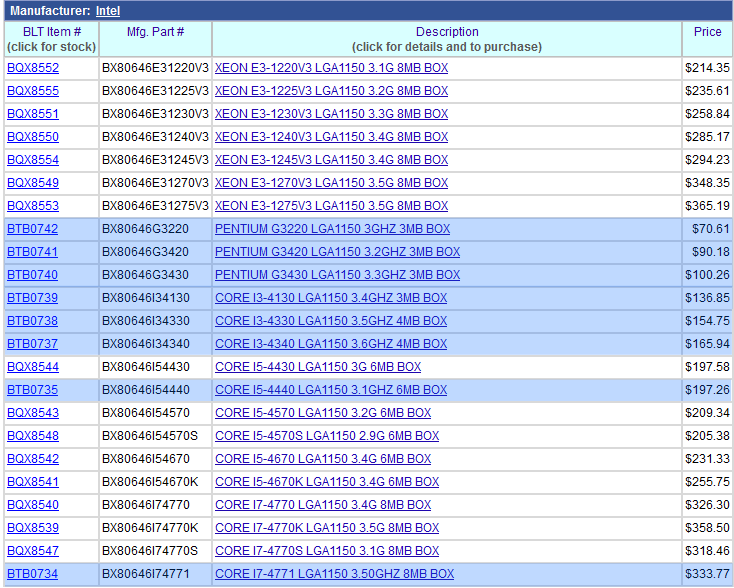Select the $214.35 price cell
The width and height of the screenshot is (734, 588).
[x=707, y=68]
